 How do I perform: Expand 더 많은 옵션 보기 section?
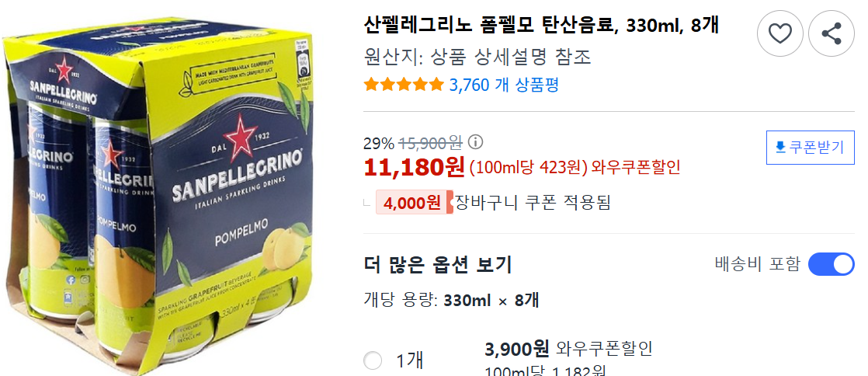(x=437, y=265)
